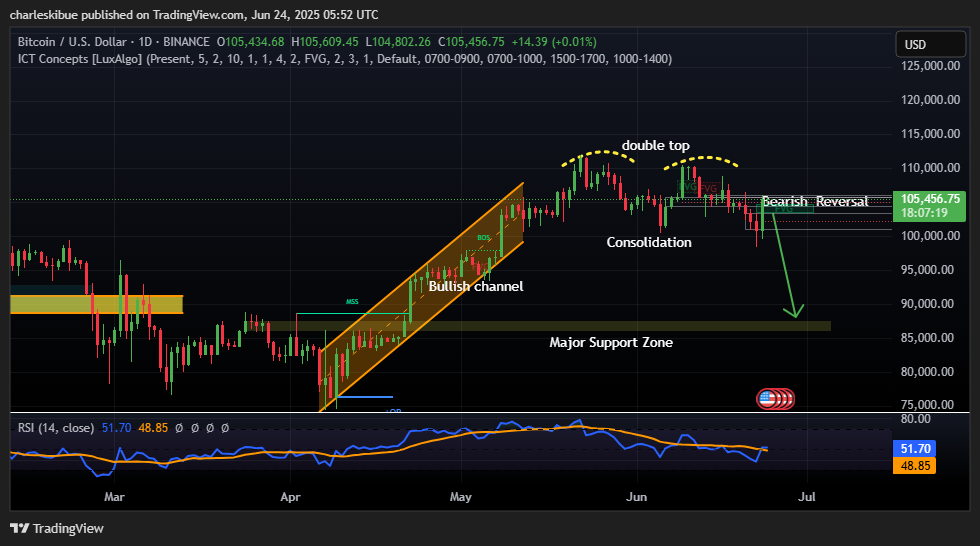Click the green 105,456.75 current price label
This screenshot has height=546, width=980.
(930, 199)
